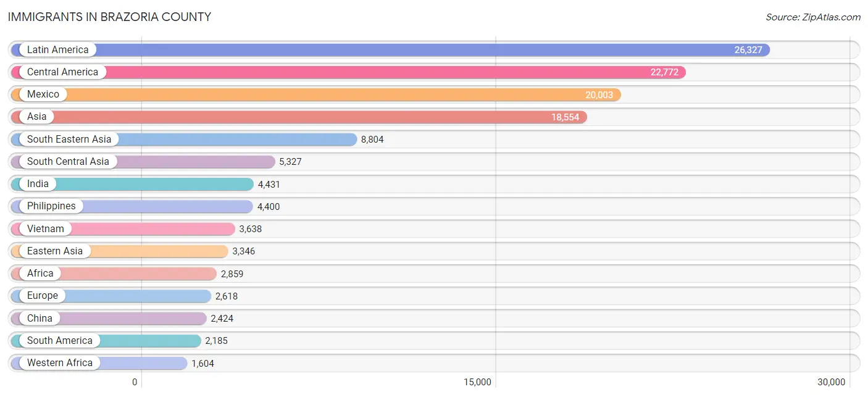The image size is (868, 397).
Task: Click the Western Africa bar
Action: click(x=99, y=363)
